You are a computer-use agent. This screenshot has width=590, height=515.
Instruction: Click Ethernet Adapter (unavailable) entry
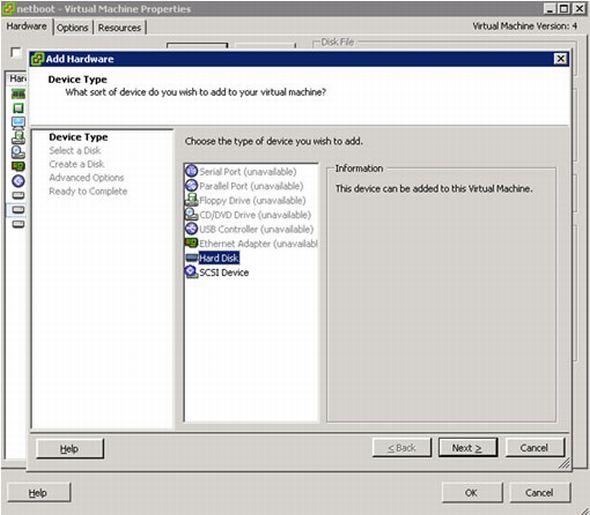pyautogui.click(x=258, y=244)
